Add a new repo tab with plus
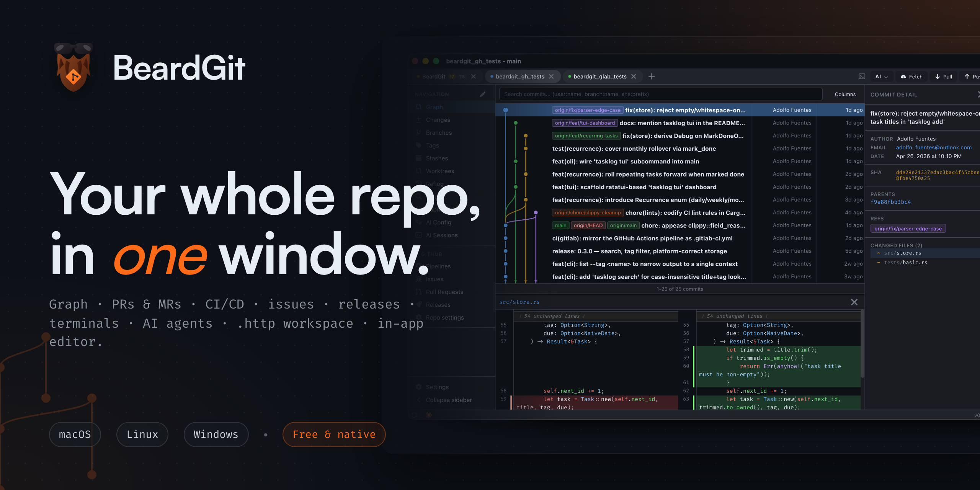The image size is (980, 490). pyautogui.click(x=652, y=77)
